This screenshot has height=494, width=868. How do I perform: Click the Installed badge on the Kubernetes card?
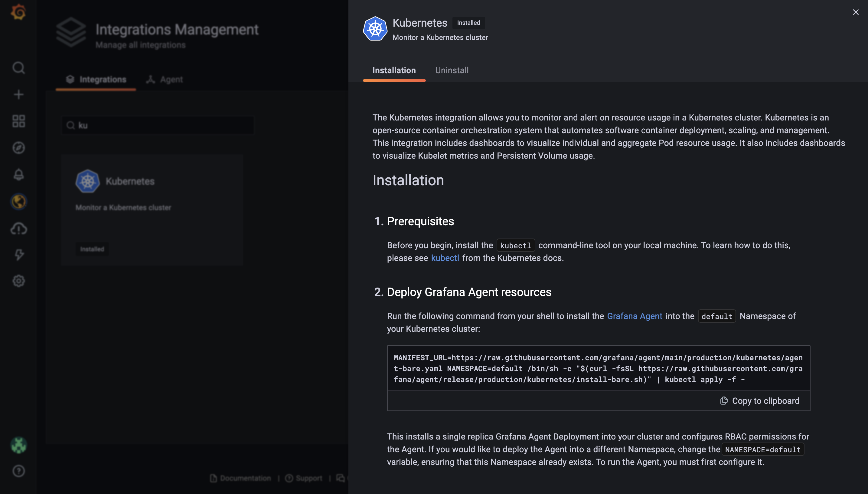[x=92, y=249]
